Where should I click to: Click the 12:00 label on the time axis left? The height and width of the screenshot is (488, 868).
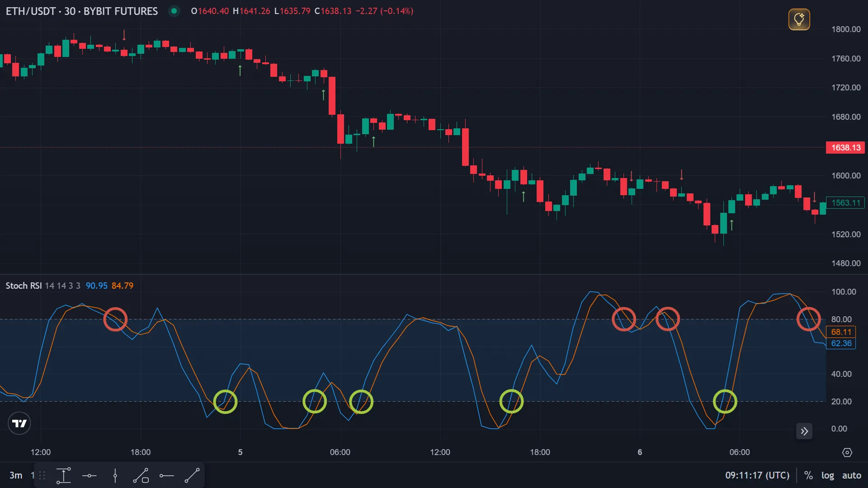[41, 452]
